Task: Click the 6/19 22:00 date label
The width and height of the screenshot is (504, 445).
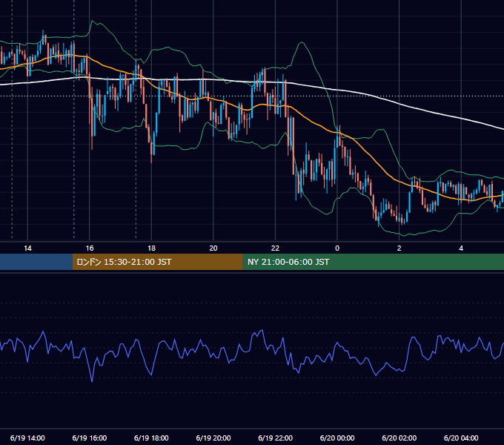Action: pos(276,438)
